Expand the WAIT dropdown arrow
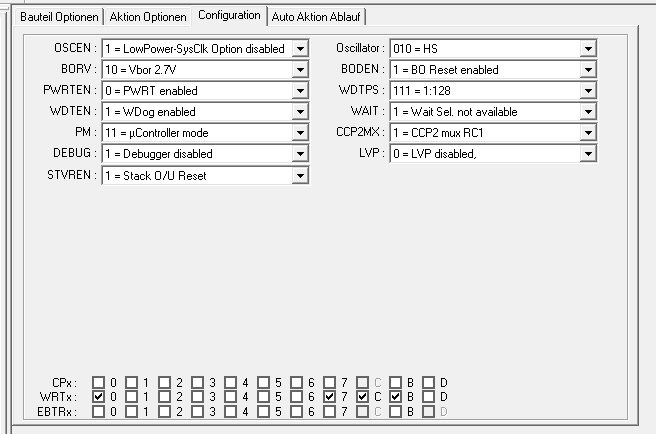This screenshot has width=656, height=434. click(588, 112)
